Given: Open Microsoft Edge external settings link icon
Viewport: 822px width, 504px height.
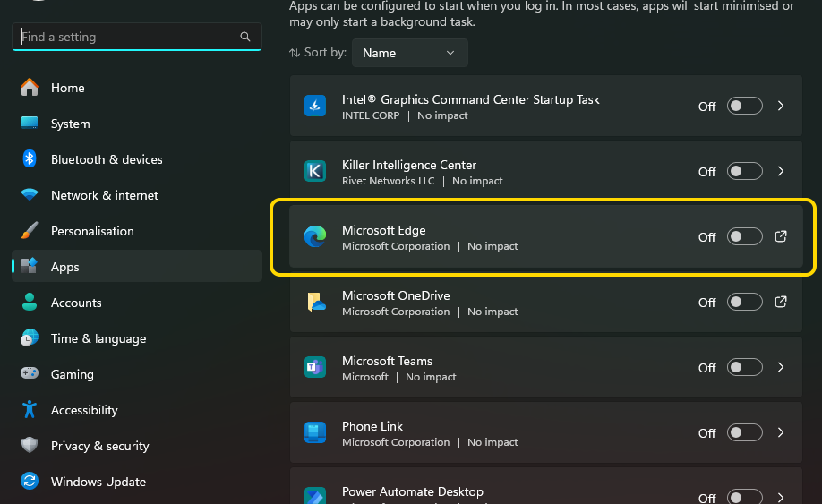Looking at the screenshot, I should point(781,236).
